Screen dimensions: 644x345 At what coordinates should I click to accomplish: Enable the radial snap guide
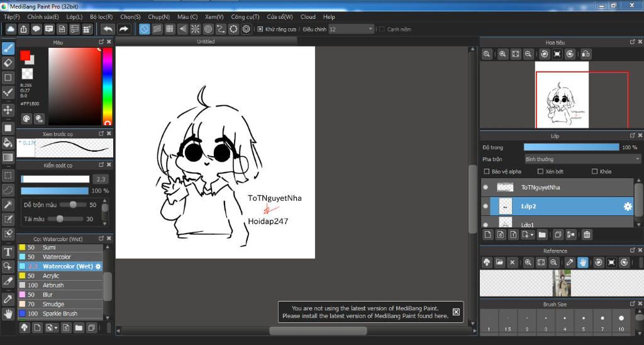click(x=195, y=29)
